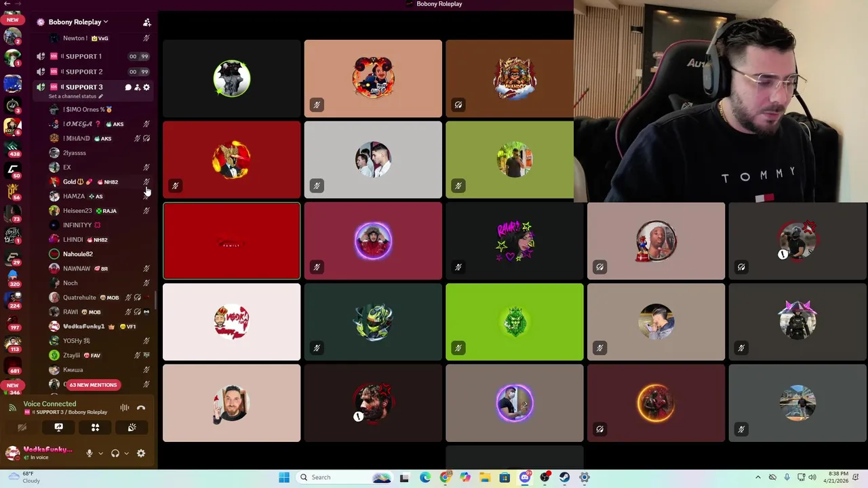This screenshot has height=488, width=868.
Task: Open microphone input options arrow
Action: pyautogui.click(x=100, y=453)
